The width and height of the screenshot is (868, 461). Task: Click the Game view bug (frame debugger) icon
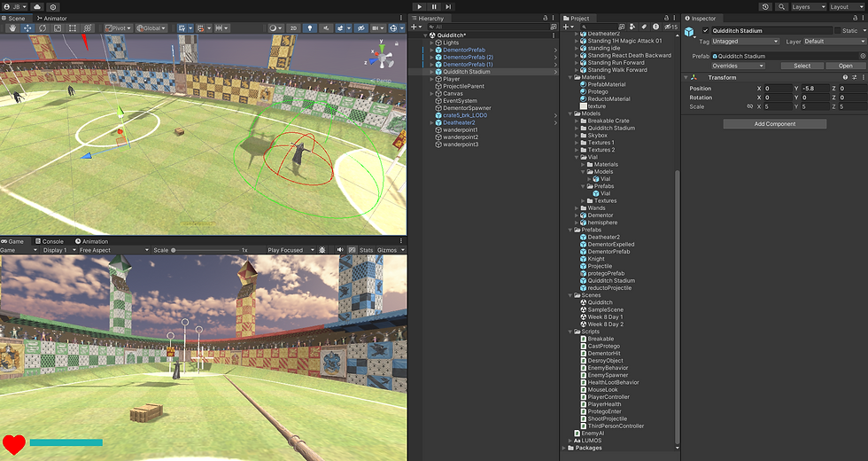[322, 250]
